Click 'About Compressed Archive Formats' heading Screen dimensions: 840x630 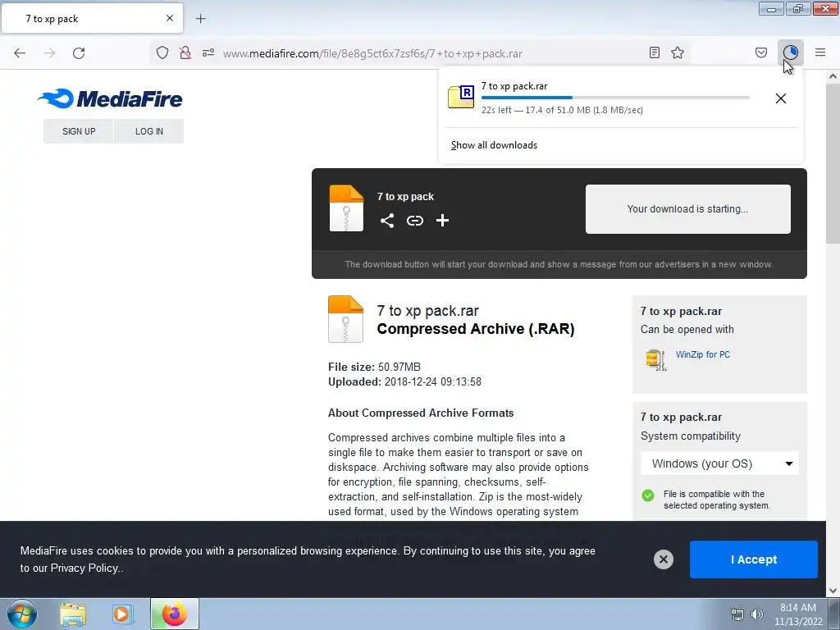click(421, 413)
